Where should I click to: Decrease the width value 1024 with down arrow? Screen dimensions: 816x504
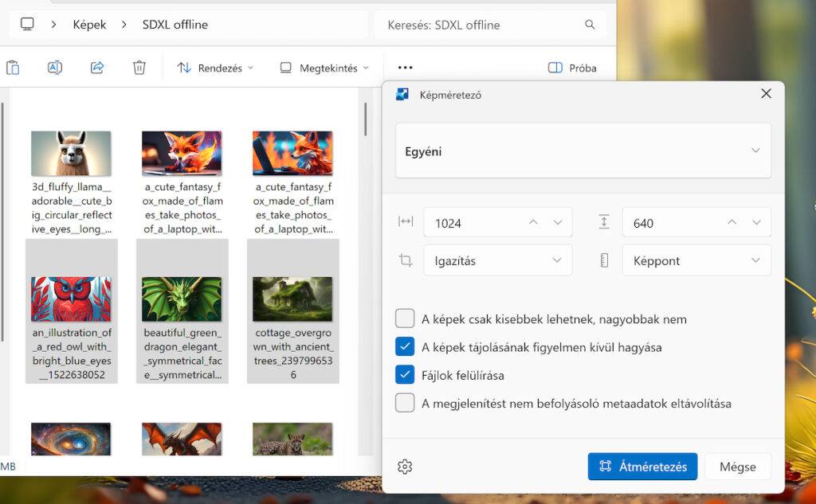point(558,223)
